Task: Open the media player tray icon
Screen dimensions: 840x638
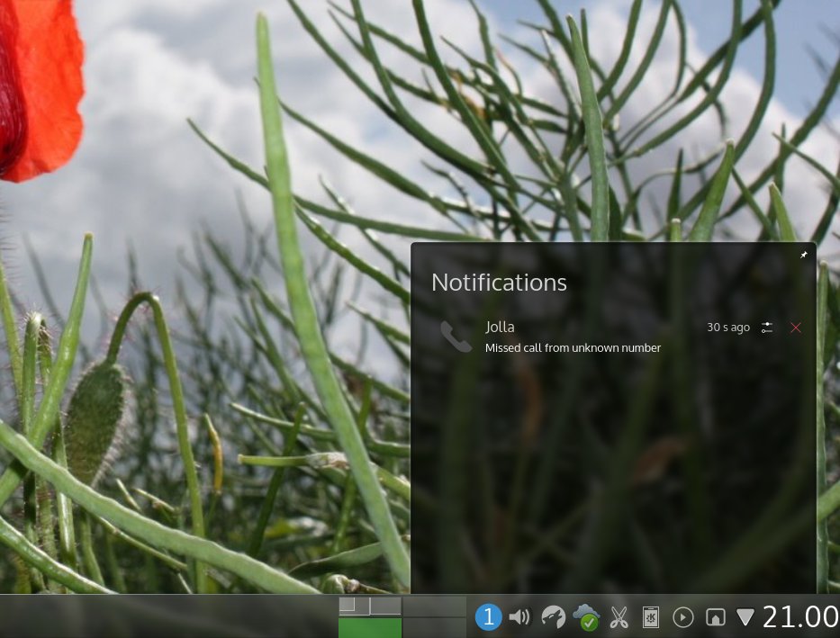Action: coord(683,617)
